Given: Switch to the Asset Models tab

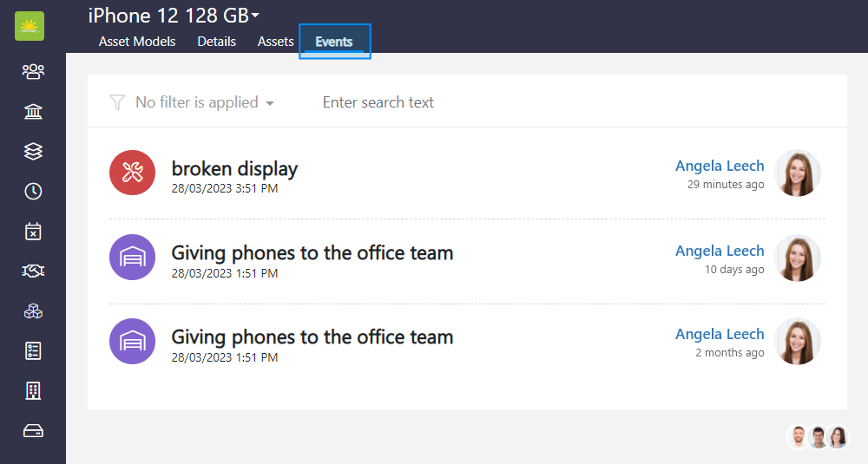Looking at the screenshot, I should coord(137,42).
